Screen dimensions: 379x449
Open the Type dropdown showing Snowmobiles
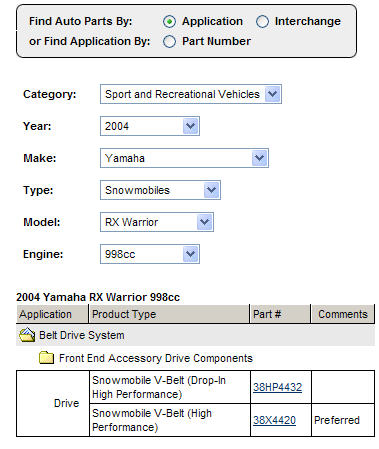[160, 190]
